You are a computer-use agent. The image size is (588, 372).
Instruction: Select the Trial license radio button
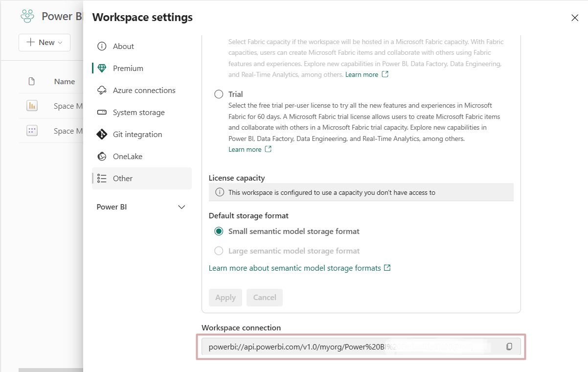tap(219, 94)
